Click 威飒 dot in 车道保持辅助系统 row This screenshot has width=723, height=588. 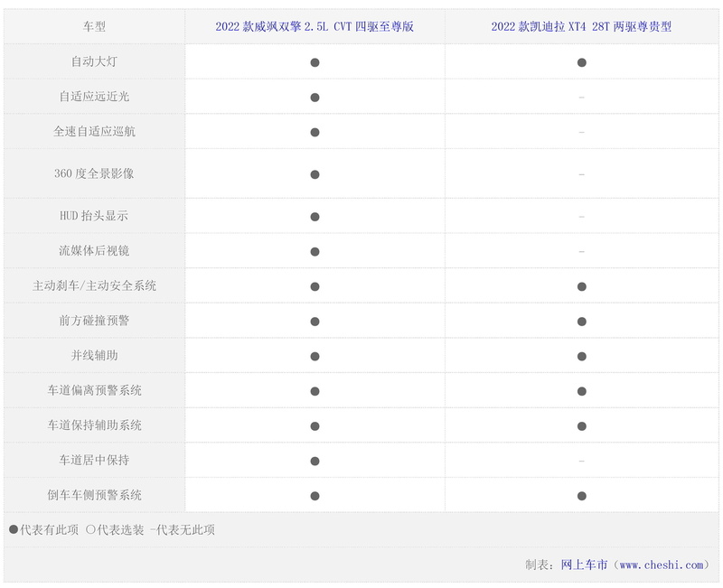click(315, 426)
